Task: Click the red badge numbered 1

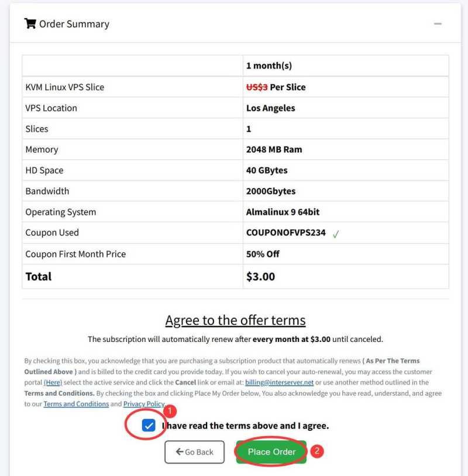Action: tap(169, 412)
